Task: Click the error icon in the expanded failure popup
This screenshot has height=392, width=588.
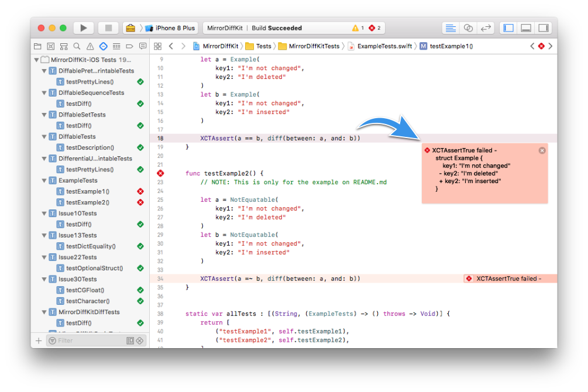Action: point(427,150)
